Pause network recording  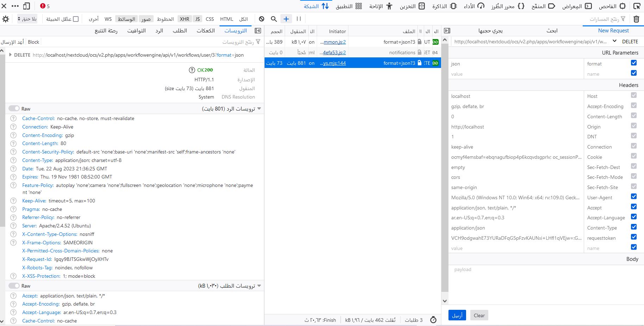click(x=299, y=19)
